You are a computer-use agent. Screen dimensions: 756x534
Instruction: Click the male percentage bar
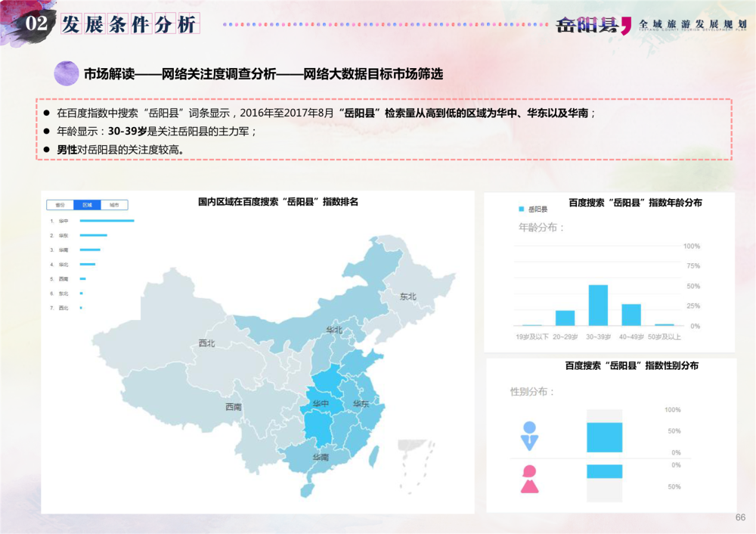[x=604, y=437]
